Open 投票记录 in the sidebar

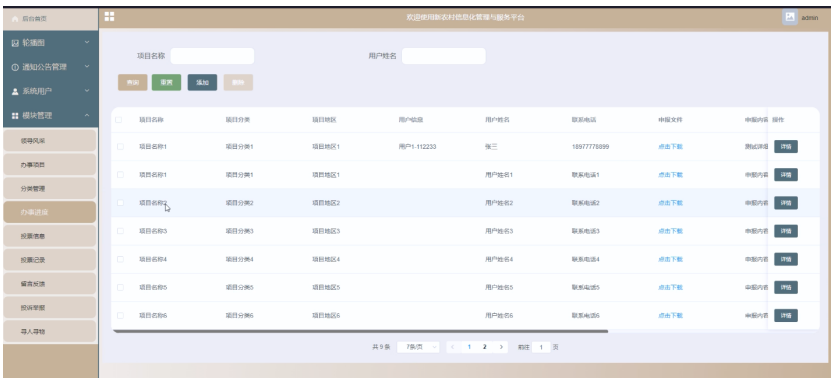coord(50,260)
